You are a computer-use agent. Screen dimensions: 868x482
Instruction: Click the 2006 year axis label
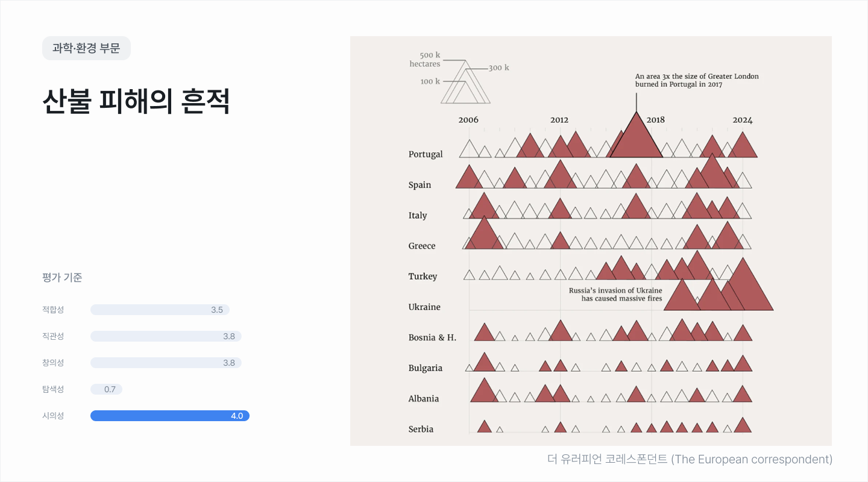468,120
